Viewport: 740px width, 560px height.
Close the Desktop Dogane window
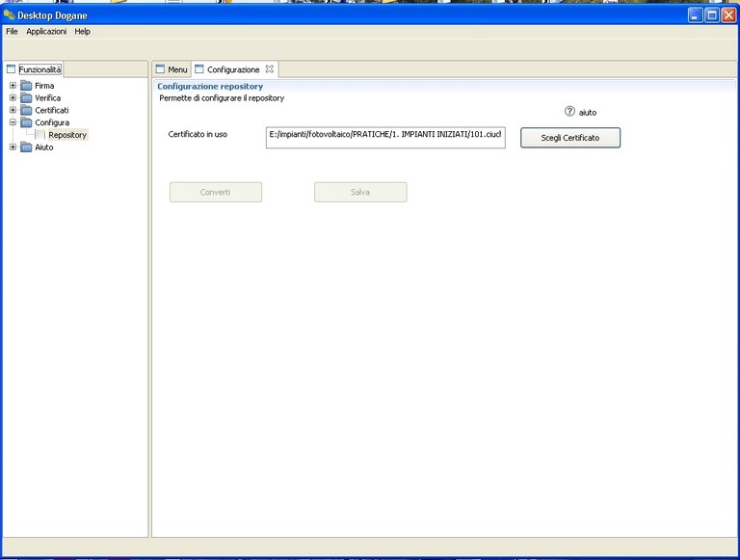coord(728,15)
